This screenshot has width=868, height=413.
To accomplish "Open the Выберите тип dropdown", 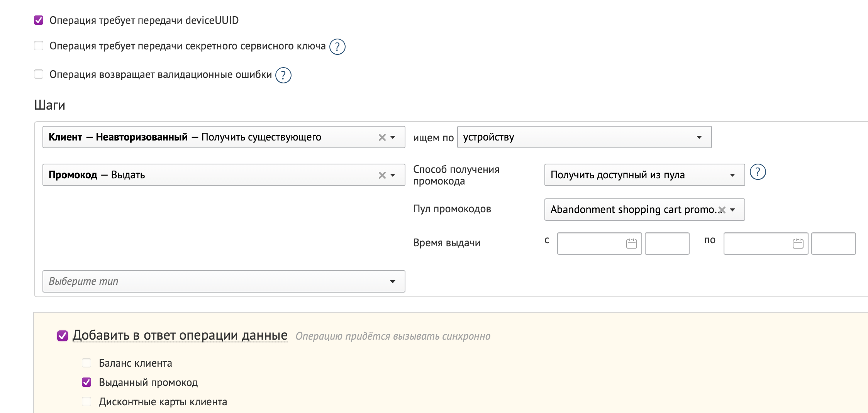I will (224, 281).
